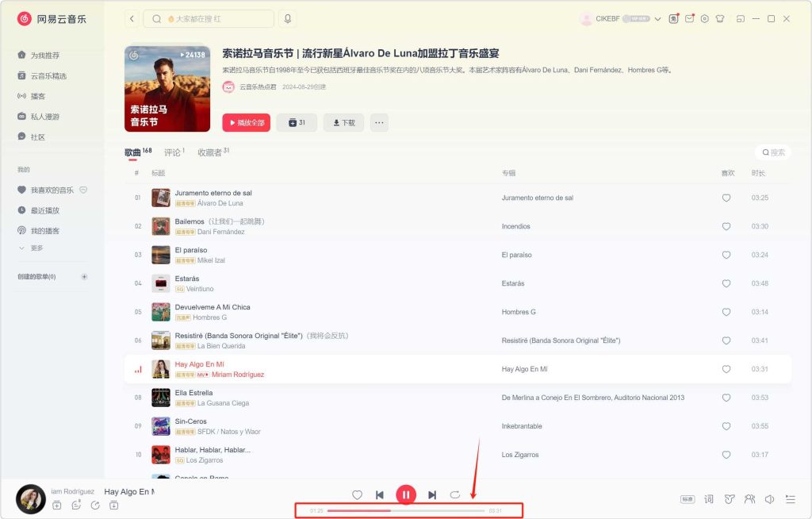Add a new playlist with plus icon
This screenshot has height=519, width=812.
(84, 276)
